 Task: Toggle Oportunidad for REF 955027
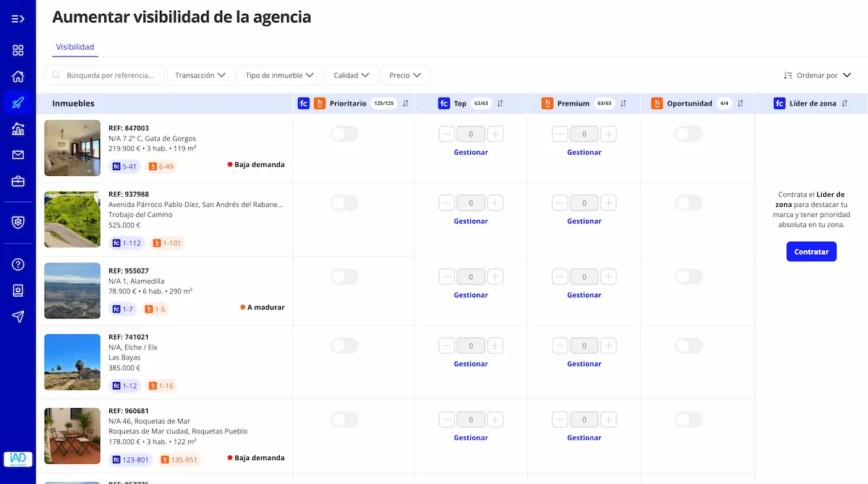pyautogui.click(x=689, y=276)
